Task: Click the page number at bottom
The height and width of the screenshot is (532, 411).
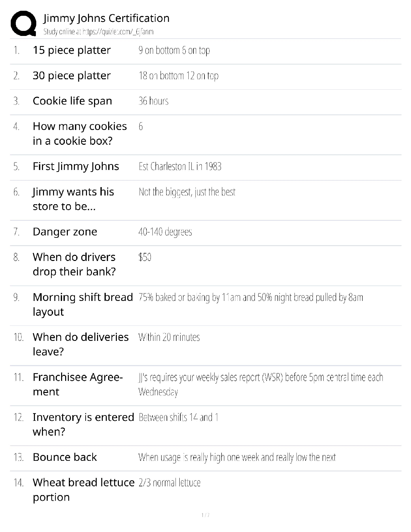Action: [x=205, y=515]
